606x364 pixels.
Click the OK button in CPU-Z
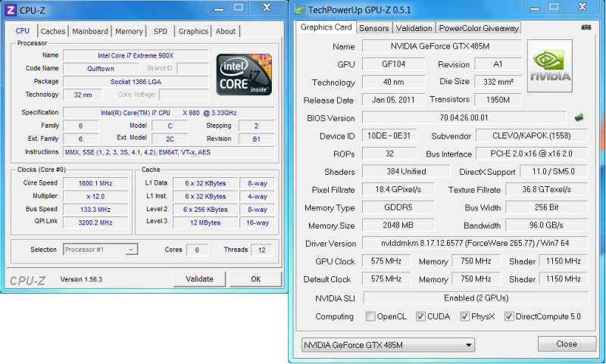(x=255, y=278)
